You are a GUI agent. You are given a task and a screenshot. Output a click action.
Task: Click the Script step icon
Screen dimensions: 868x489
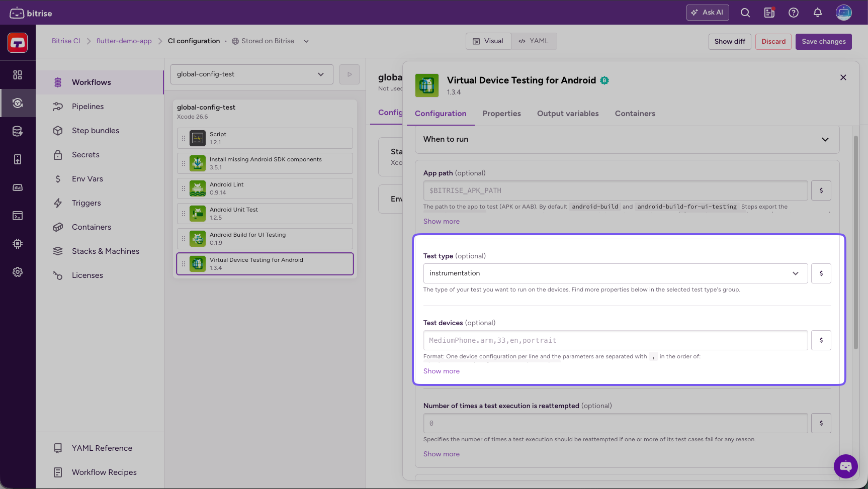pyautogui.click(x=198, y=138)
